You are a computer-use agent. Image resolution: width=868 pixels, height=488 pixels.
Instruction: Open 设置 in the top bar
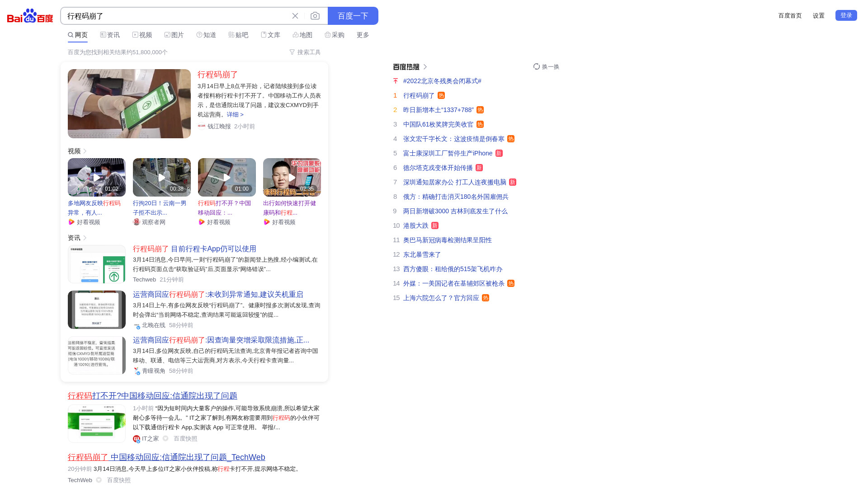pos(819,15)
